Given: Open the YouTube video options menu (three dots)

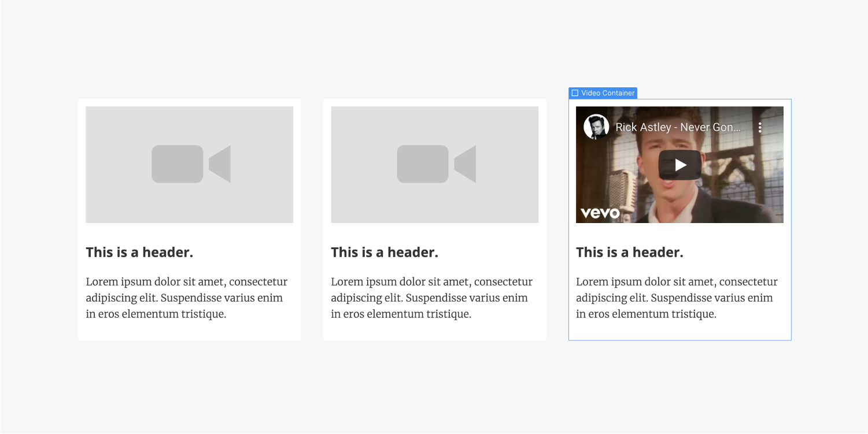Looking at the screenshot, I should point(760,127).
